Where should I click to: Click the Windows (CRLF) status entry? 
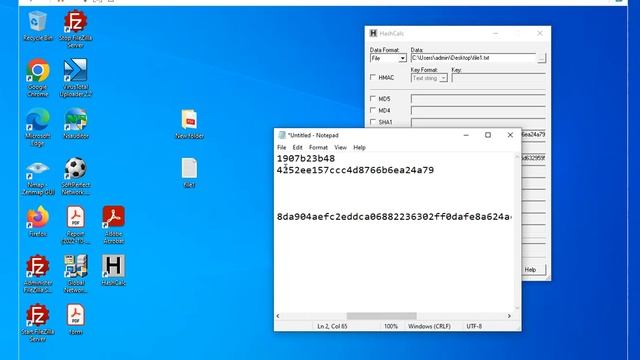[429, 327]
